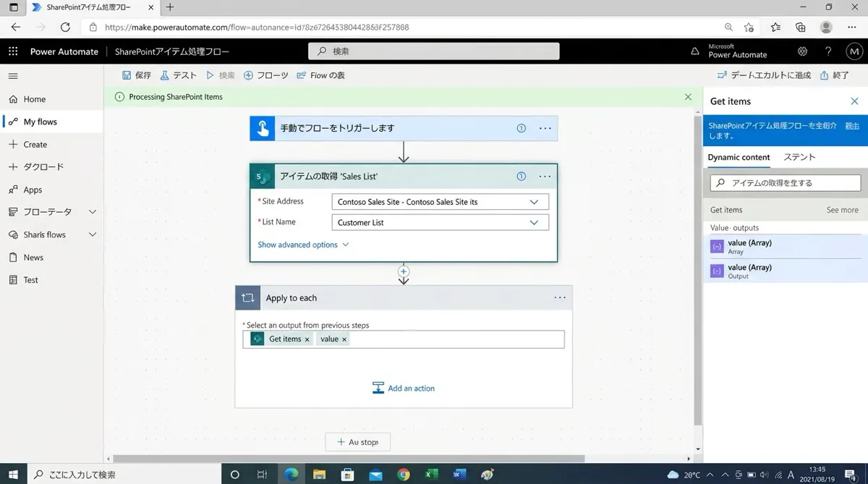Remove the value token
Viewport: 868px width, 484px height.
coord(344,339)
